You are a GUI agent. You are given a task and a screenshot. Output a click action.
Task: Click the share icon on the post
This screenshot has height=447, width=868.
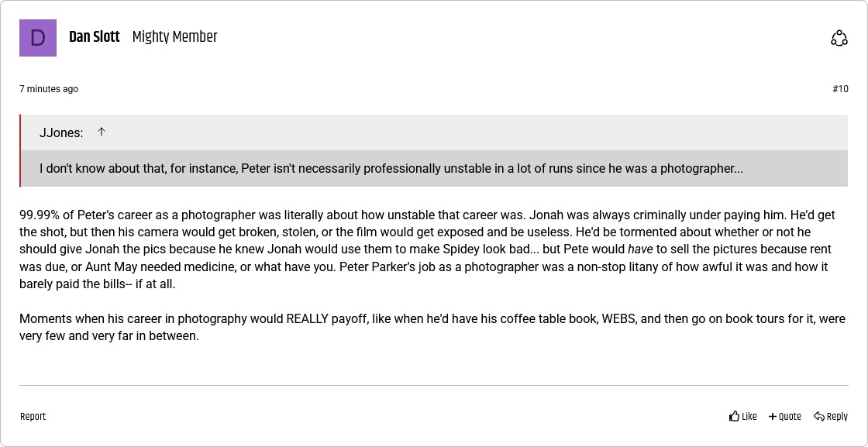839,38
